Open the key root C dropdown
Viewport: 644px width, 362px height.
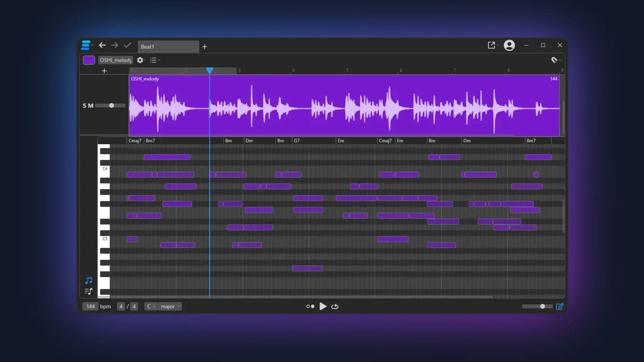tap(151, 306)
